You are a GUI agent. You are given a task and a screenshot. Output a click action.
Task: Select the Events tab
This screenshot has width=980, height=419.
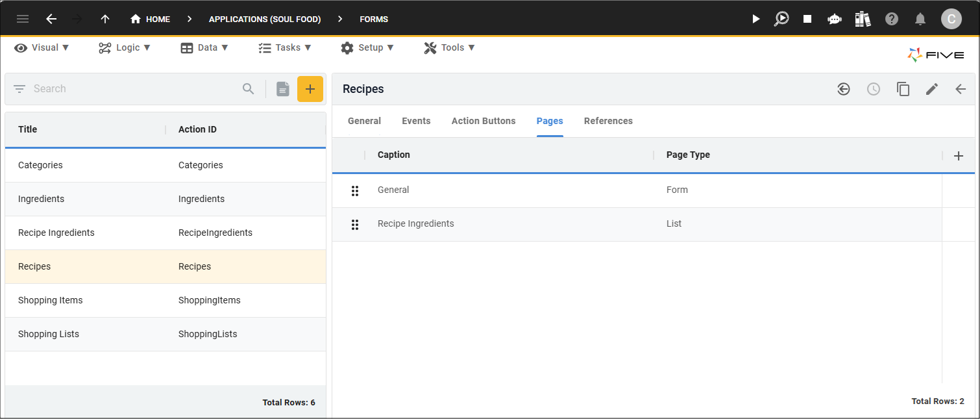click(416, 121)
